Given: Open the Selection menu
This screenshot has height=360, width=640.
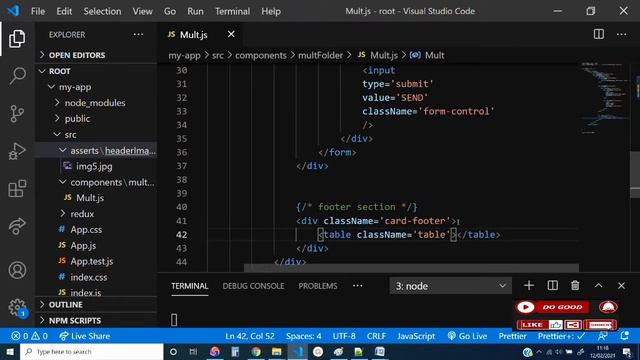Looking at the screenshot, I should pyautogui.click(x=102, y=11).
